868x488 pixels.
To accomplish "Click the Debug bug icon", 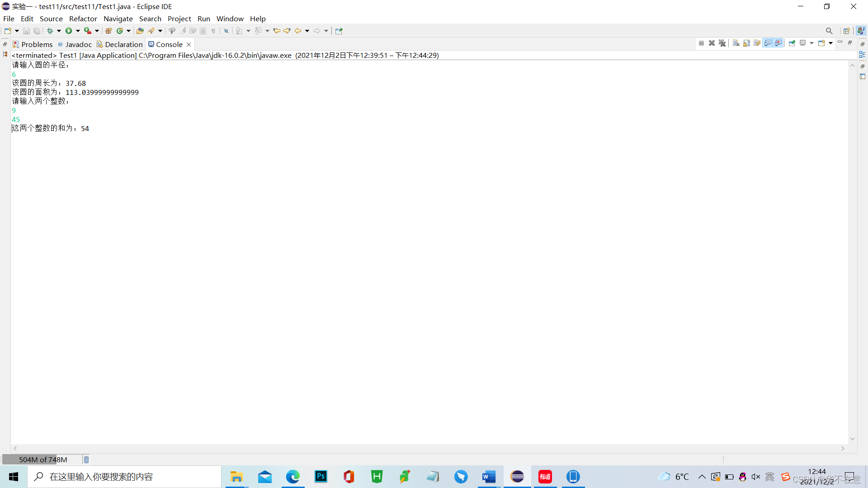I will pyautogui.click(x=50, y=31).
